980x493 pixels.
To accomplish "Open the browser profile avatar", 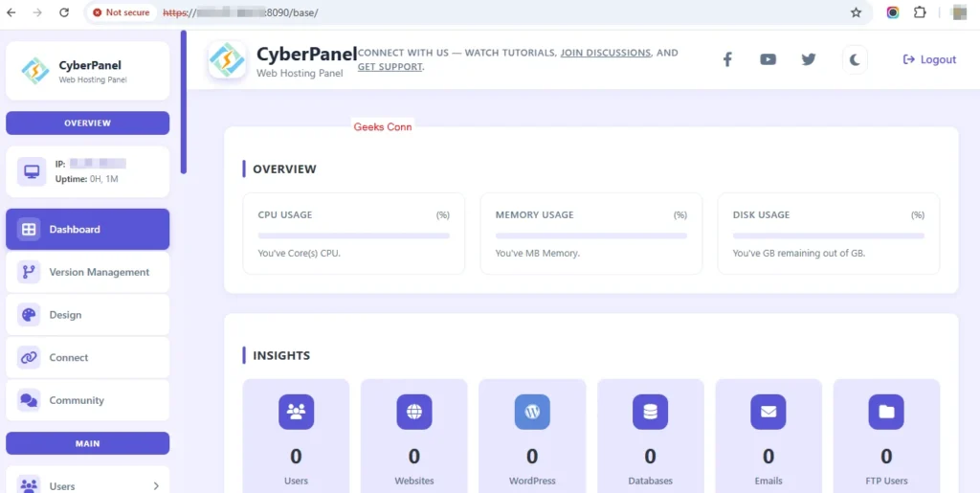I will click(x=959, y=12).
